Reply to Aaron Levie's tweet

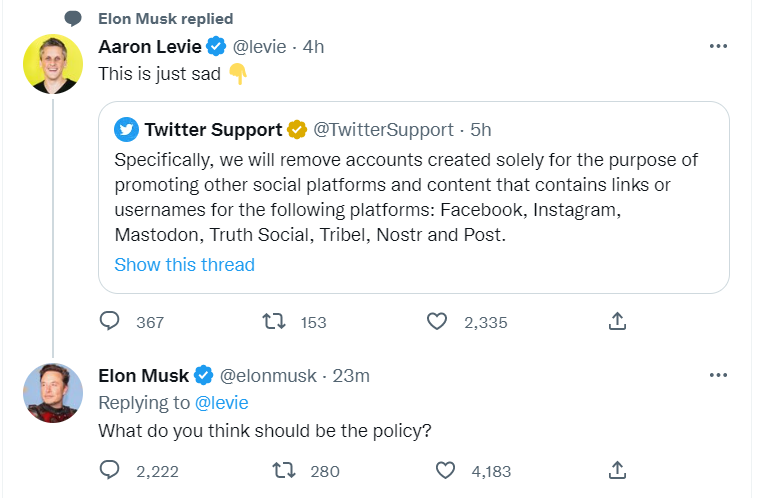coord(110,321)
